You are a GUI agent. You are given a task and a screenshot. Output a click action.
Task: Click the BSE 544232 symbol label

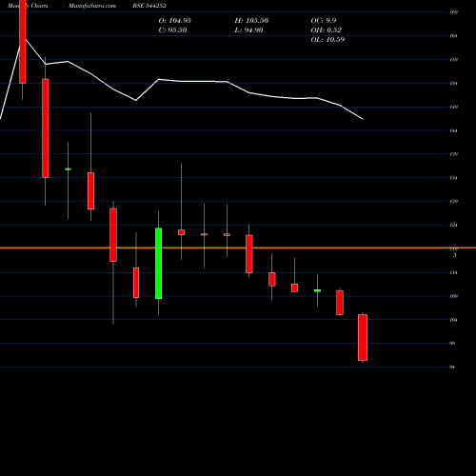click(x=149, y=6)
